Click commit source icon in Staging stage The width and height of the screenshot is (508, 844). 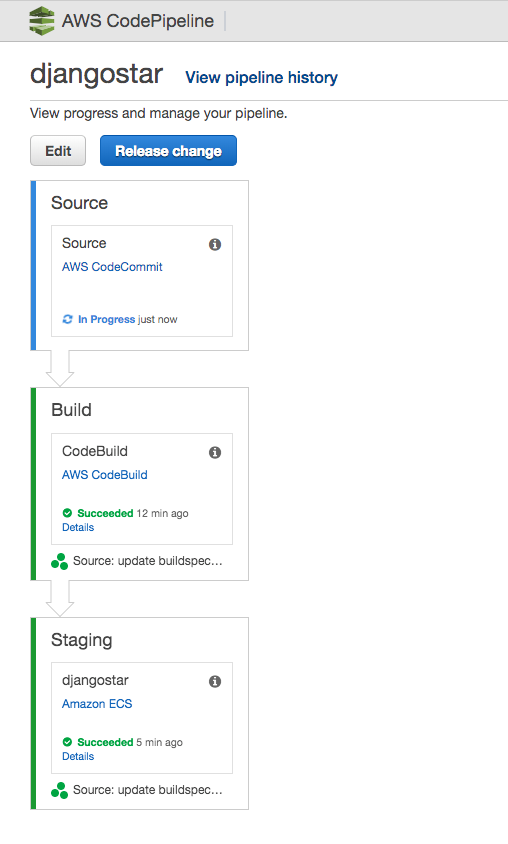(60, 790)
